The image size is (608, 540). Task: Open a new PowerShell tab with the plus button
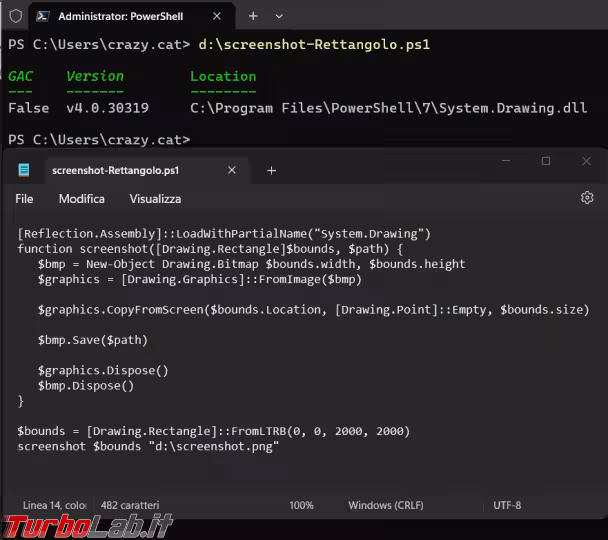[x=253, y=16]
